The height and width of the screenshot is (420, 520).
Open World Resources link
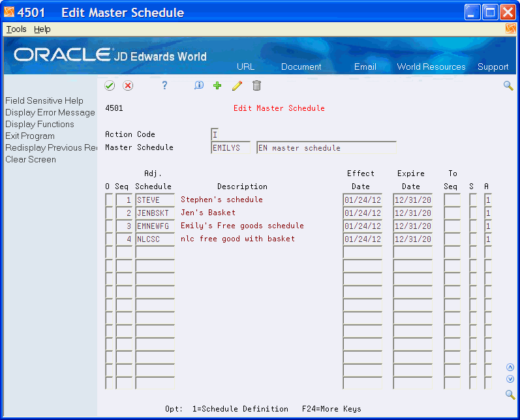click(431, 67)
